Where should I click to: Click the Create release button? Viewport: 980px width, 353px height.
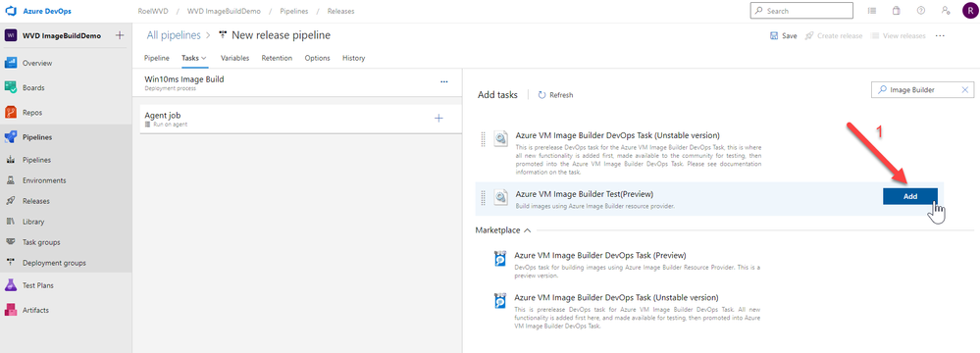click(834, 35)
